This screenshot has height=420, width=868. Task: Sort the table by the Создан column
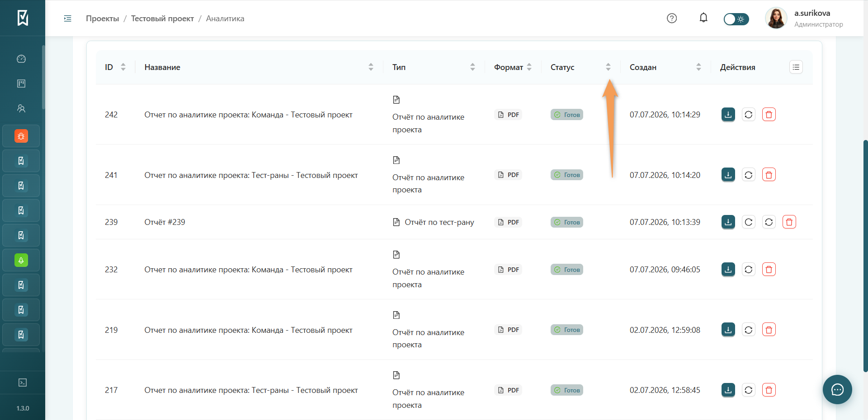click(x=698, y=67)
